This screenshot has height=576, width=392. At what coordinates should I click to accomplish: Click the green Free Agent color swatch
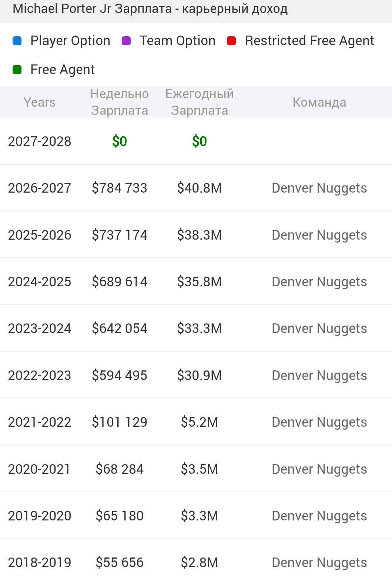(17, 70)
